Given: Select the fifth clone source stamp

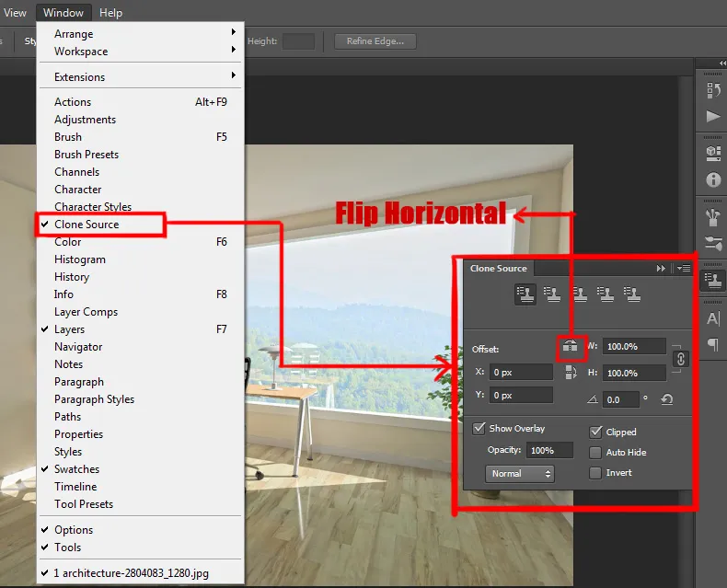Looking at the screenshot, I should [x=632, y=294].
